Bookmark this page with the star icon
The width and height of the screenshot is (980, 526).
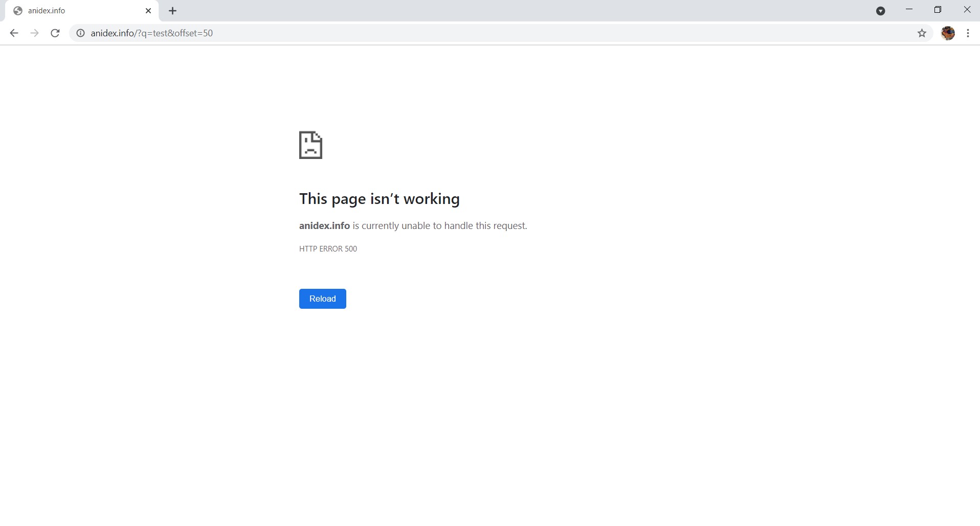click(922, 33)
